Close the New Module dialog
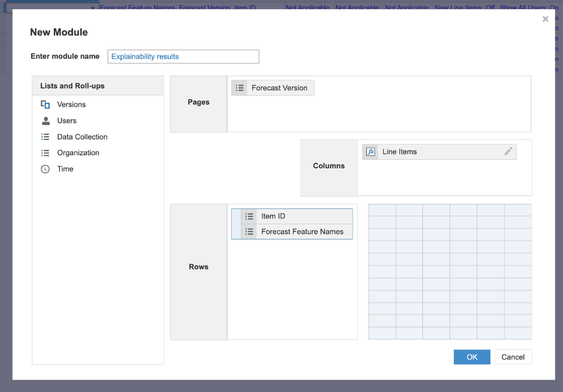 click(x=545, y=19)
